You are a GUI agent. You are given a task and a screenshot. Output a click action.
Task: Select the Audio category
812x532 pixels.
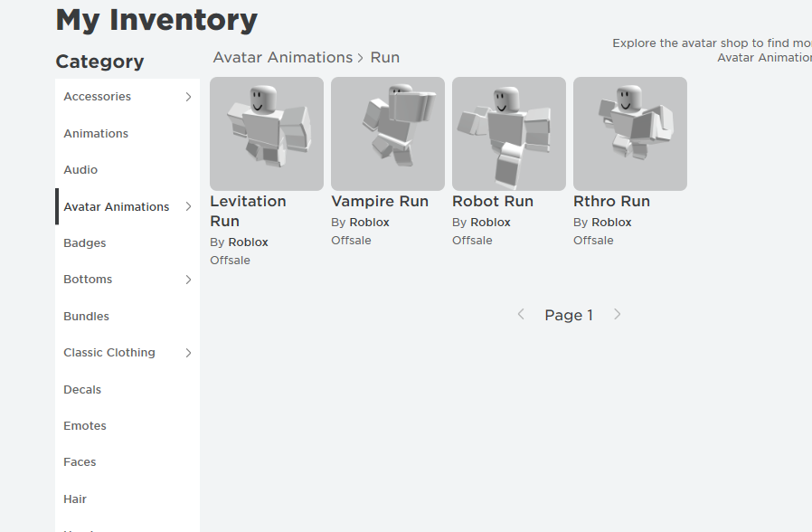pyautogui.click(x=80, y=170)
